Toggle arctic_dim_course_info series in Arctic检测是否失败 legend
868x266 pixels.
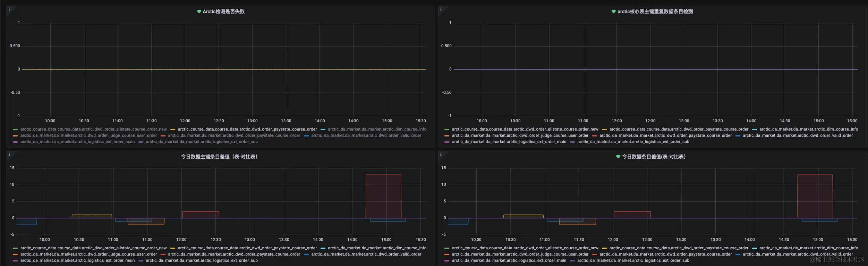click(x=377, y=129)
